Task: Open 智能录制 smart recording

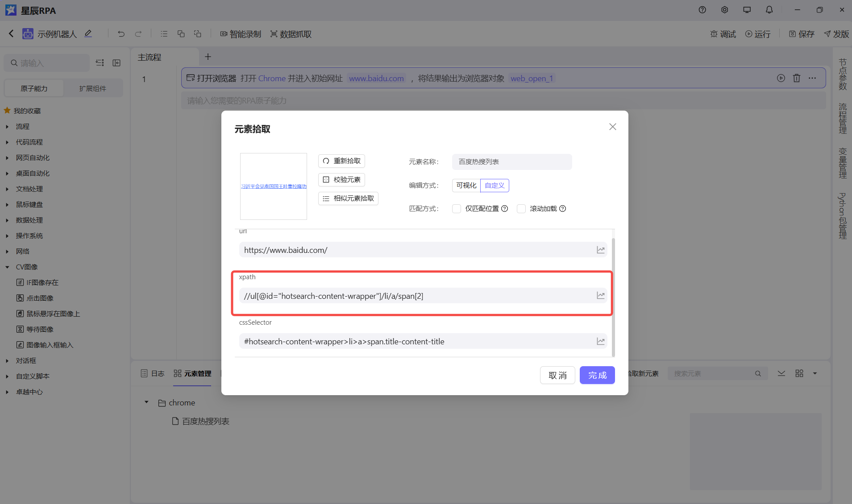Action: click(241, 34)
